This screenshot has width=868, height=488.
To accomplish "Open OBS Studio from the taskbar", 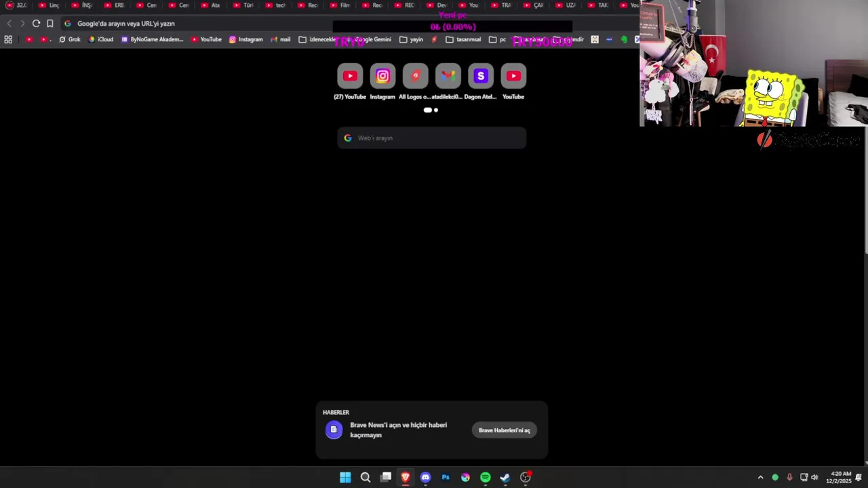I will 526,477.
